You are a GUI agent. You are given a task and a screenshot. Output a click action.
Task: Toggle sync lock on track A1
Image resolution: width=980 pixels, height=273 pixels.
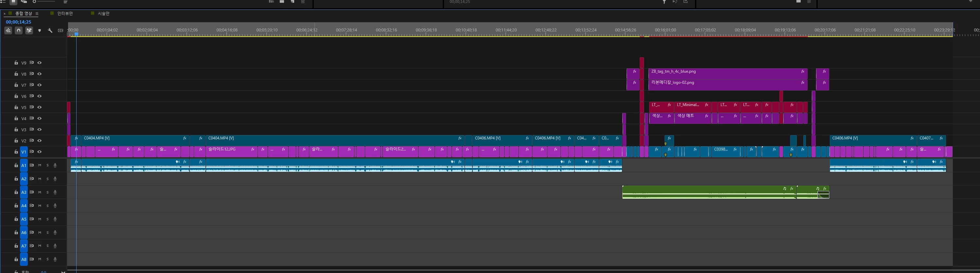tap(32, 165)
